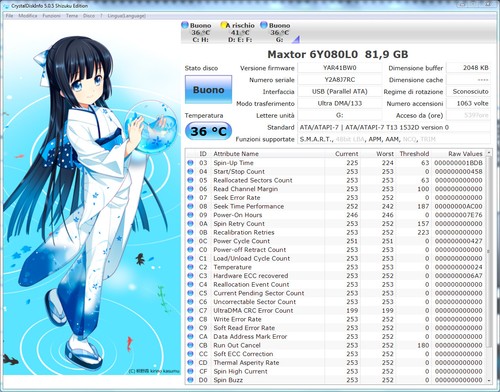Click the status orb for Hardware ECC recovered
This screenshot has height=392, width=500.
point(190,276)
